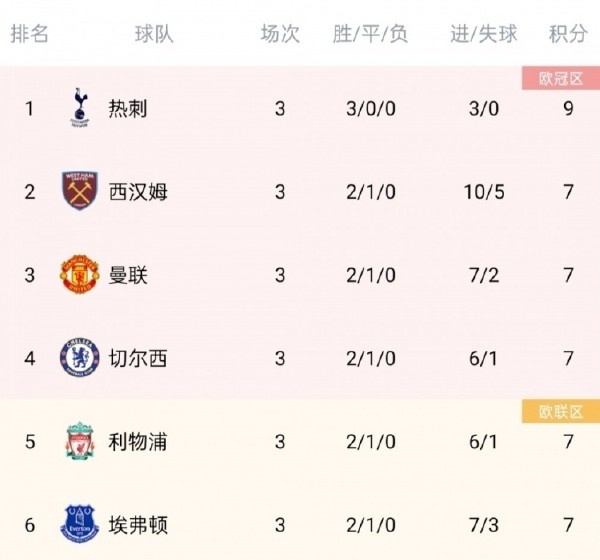Sort by the 场次 column header

(280, 34)
